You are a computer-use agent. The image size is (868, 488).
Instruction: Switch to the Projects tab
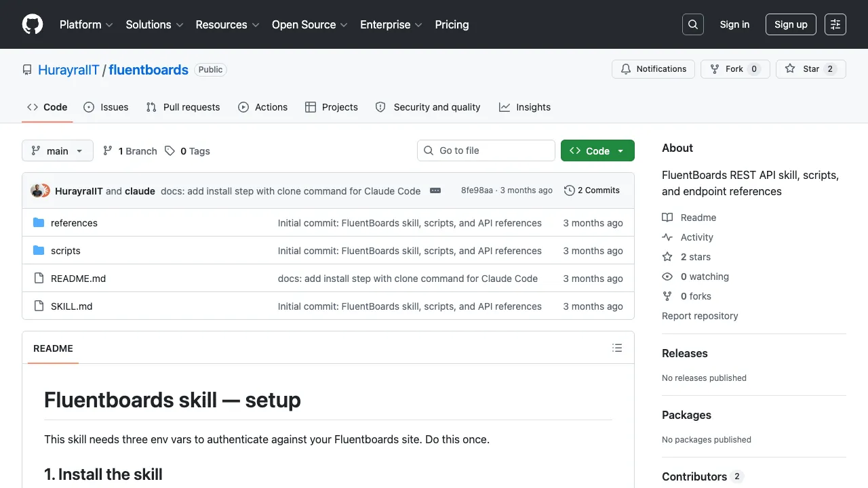click(332, 107)
